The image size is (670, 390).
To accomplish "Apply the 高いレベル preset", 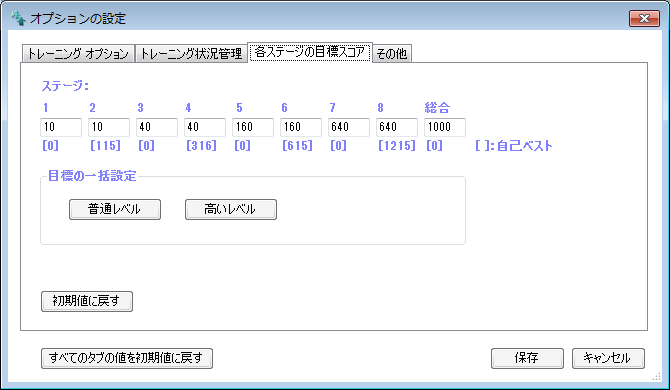I will coord(231,209).
